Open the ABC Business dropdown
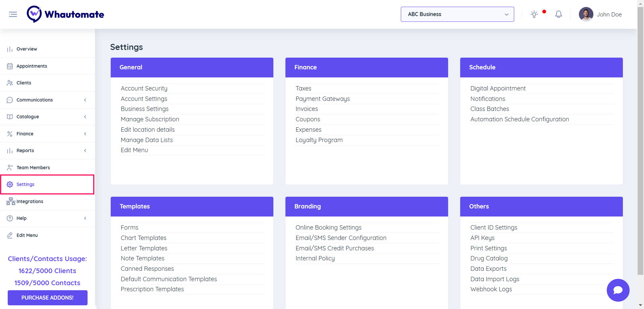644x309 pixels. (457, 14)
